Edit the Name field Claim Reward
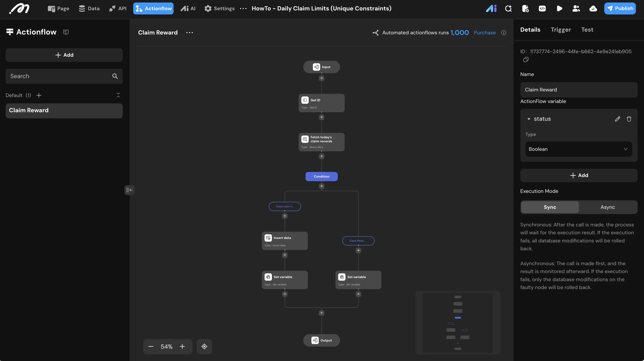The image size is (644, 361). click(x=579, y=90)
